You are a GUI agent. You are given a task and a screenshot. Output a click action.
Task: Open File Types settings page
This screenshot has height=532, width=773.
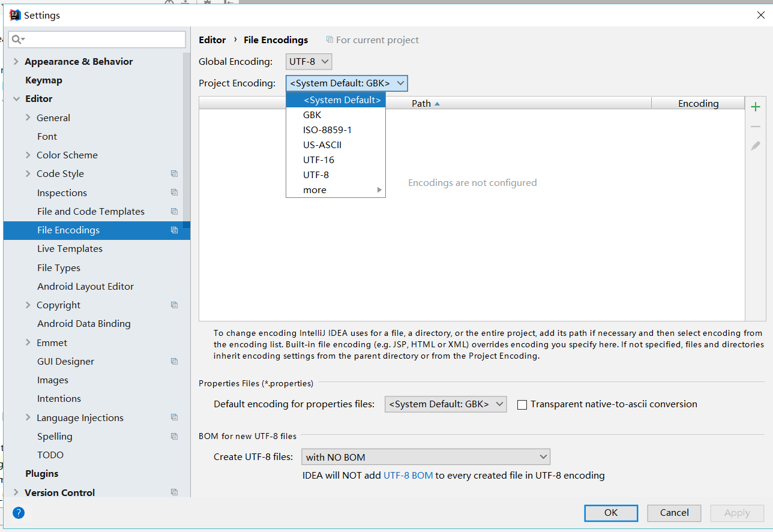point(59,268)
